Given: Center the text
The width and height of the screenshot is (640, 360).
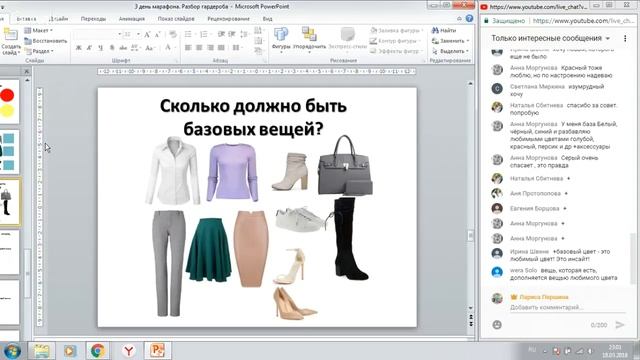Looking at the screenshot, I should pyautogui.click(x=199, y=48).
